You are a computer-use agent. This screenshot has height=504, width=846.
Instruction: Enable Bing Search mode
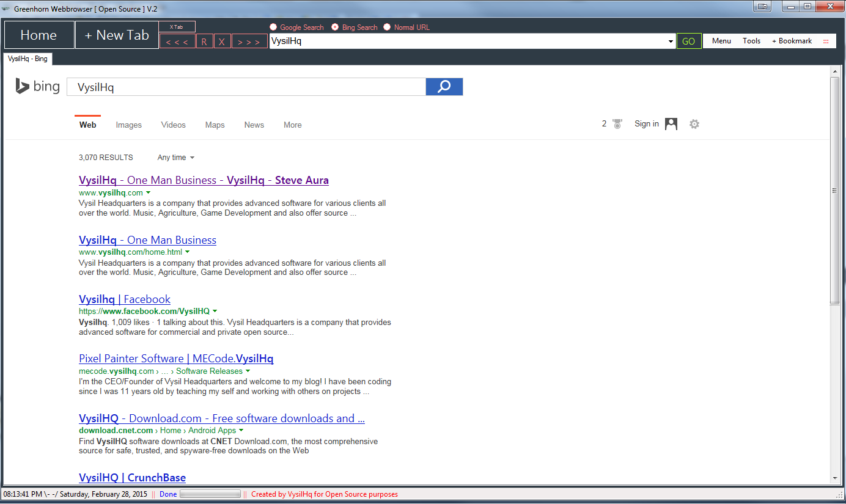point(334,27)
